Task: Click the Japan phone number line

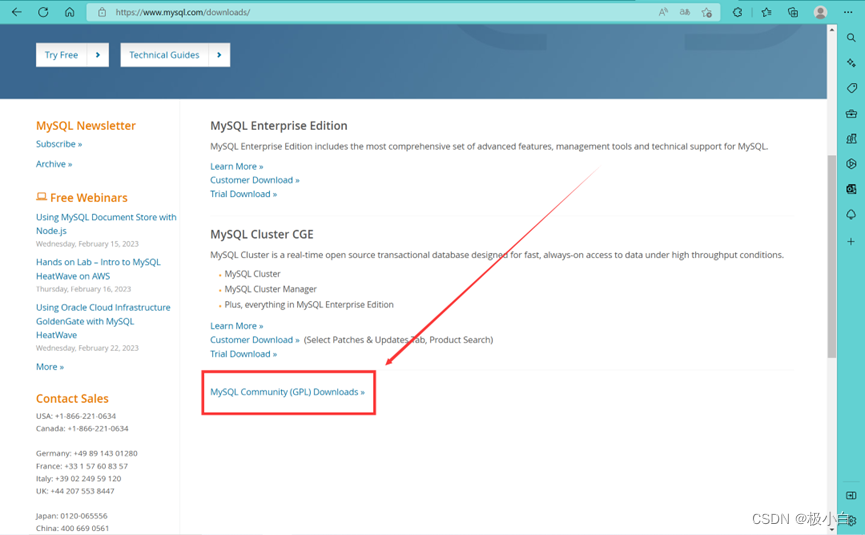Action: coord(72,516)
